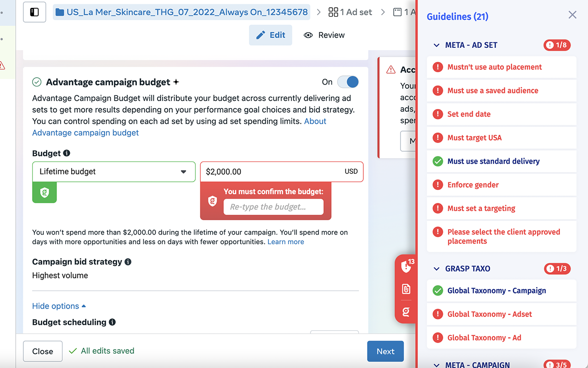This screenshot has height=368, width=588.
Task: Click the Budget scheduling info icon
Action: [x=112, y=322]
